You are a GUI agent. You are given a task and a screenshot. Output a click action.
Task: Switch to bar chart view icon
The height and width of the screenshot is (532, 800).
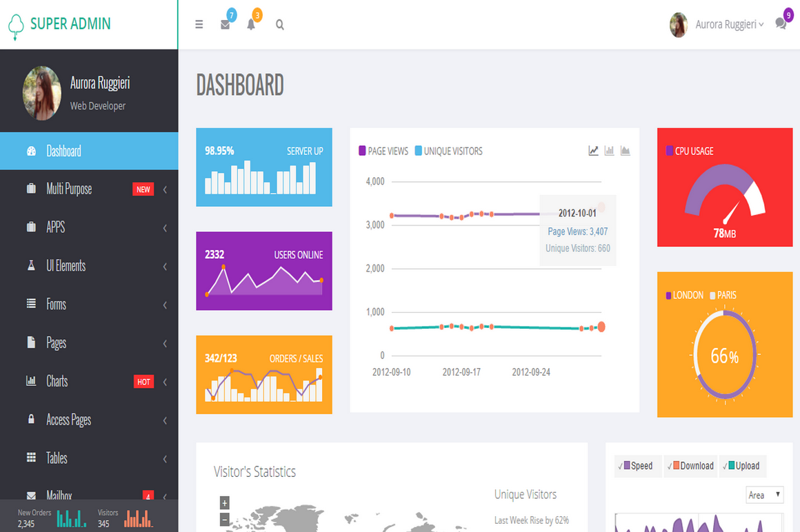[x=609, y=151]
